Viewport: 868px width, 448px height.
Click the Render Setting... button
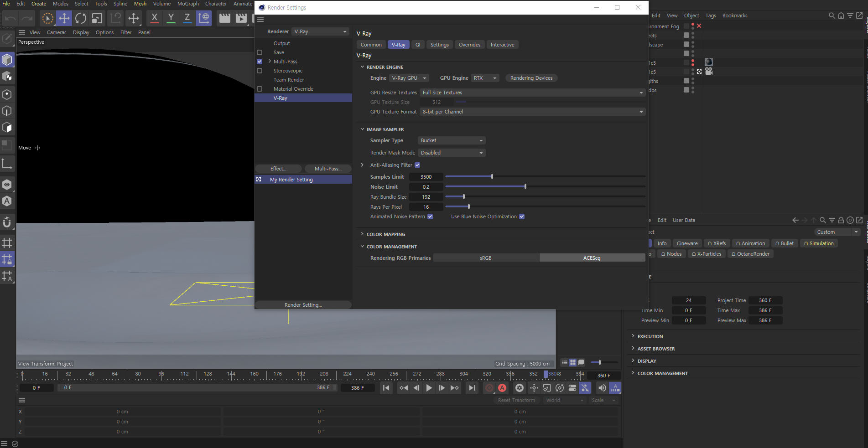click(303, 305)
